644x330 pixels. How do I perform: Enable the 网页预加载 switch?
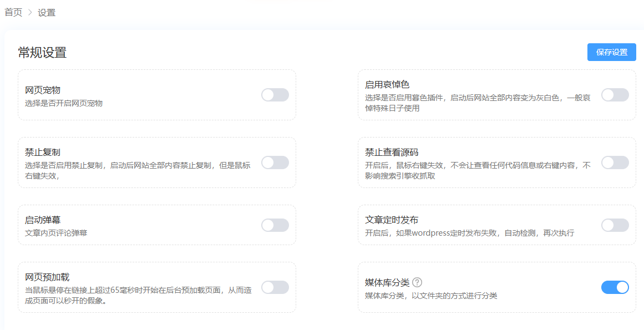(x=275, y=287)
